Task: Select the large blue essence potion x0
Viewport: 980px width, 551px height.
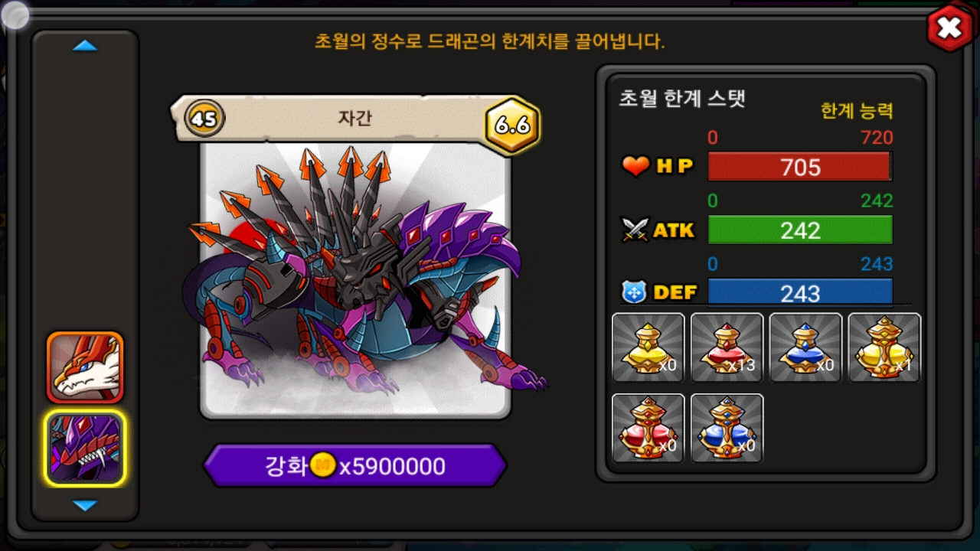Action: click(727, 429)
